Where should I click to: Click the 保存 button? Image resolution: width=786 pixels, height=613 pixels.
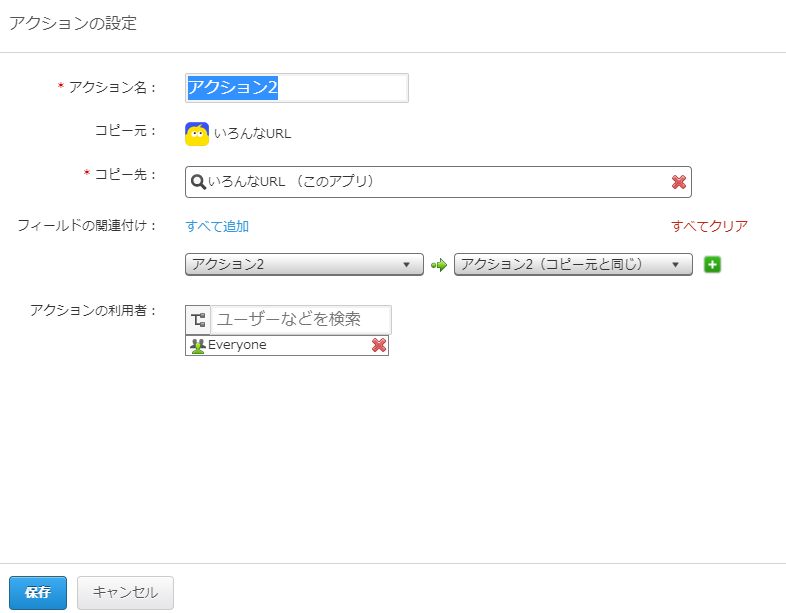[38, 592]
